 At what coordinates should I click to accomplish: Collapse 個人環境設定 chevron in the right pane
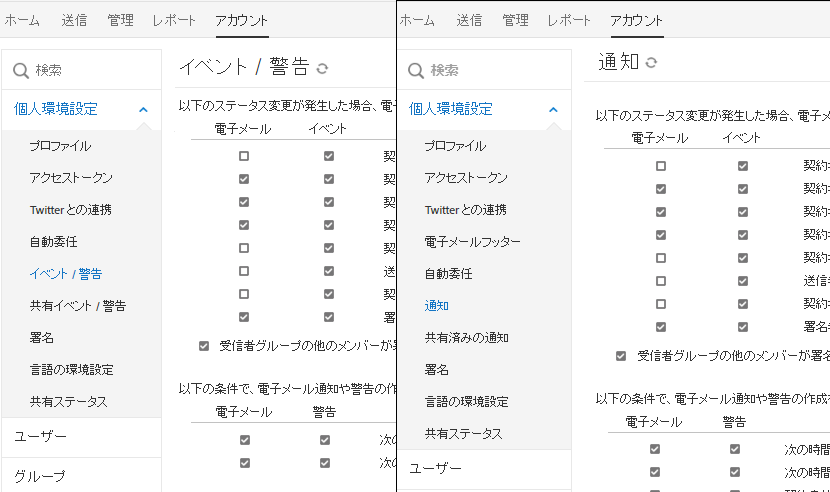[x=552, y=109]
